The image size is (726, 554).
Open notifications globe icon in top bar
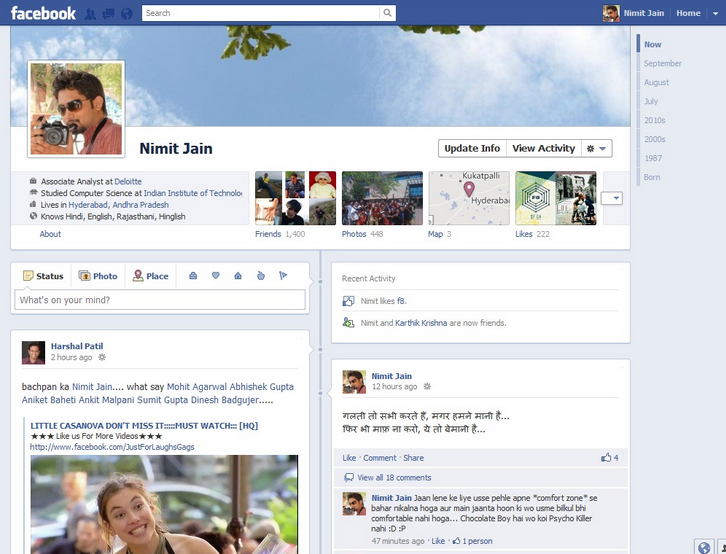tap(125, 14)
